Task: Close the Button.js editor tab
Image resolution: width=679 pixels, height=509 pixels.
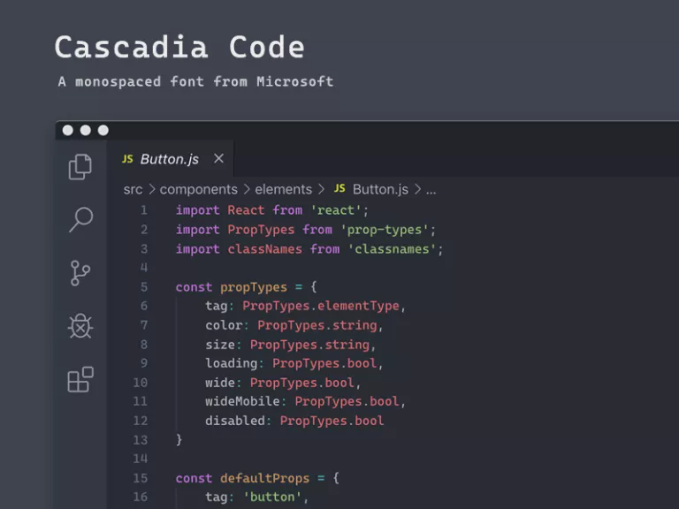Action: pos(219,159)
